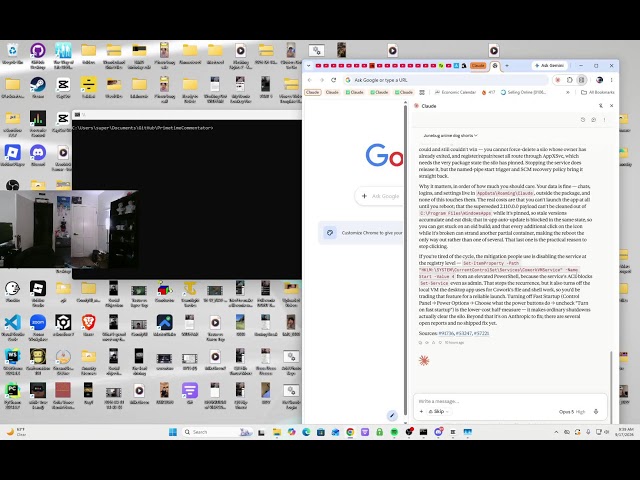Viewport: 640px width, 480px height.
Task: Click the webcam overlay thumbnail
Action: click(69, 229)
